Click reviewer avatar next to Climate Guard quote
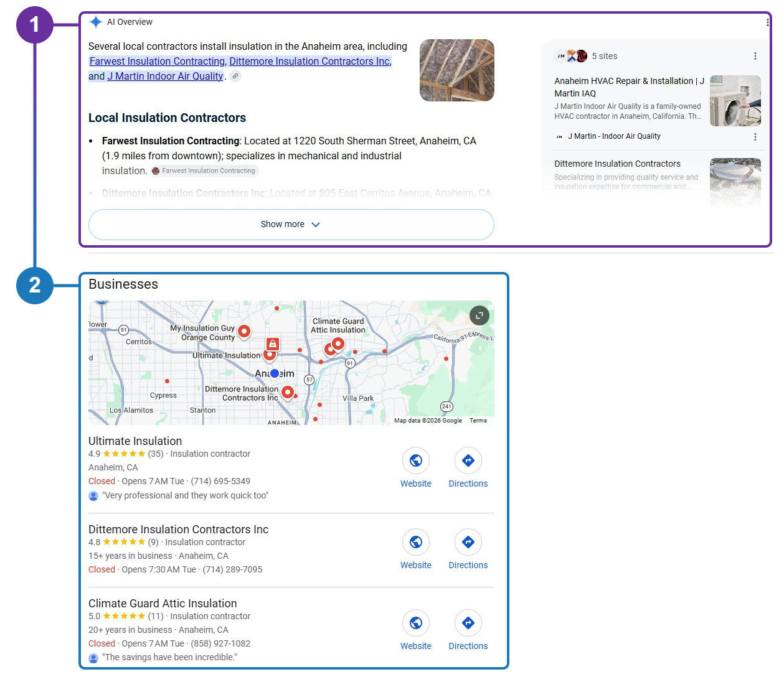 (x=93, y=658)
